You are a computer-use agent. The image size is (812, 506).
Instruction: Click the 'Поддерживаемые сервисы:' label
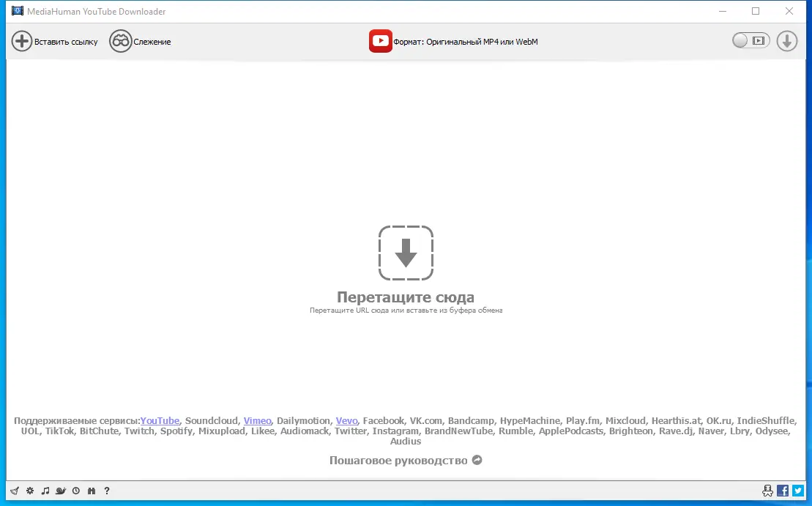tap(77, 420)
